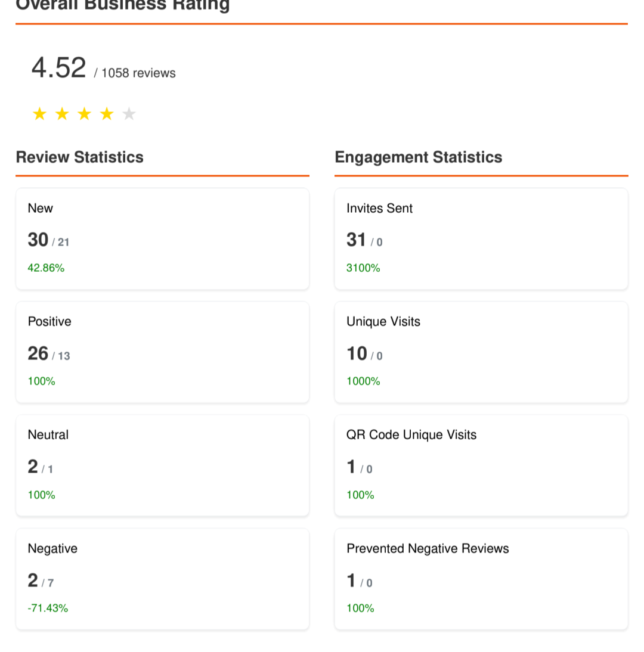Viewport: 644px width, 652px height.
Task: Click the first gold rating star
Action: (x=39, y=114)
